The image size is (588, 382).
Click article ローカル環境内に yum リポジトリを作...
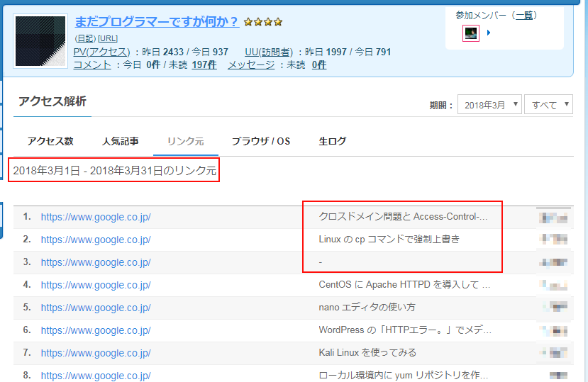click(x=404, y=375)
